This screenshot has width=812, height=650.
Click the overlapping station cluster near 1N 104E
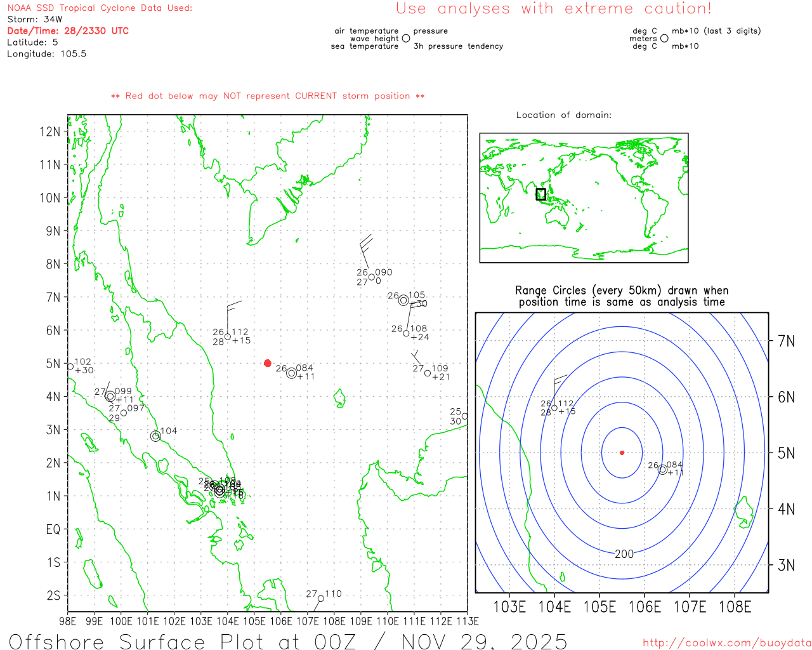click(220, 489)
